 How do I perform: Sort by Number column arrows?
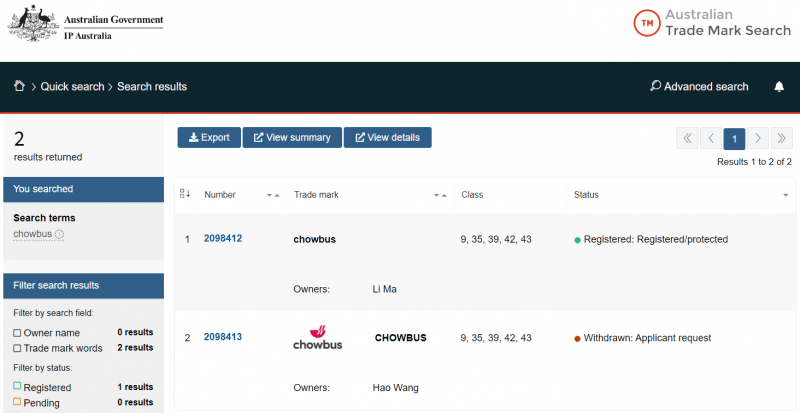(x=273, y=195)
